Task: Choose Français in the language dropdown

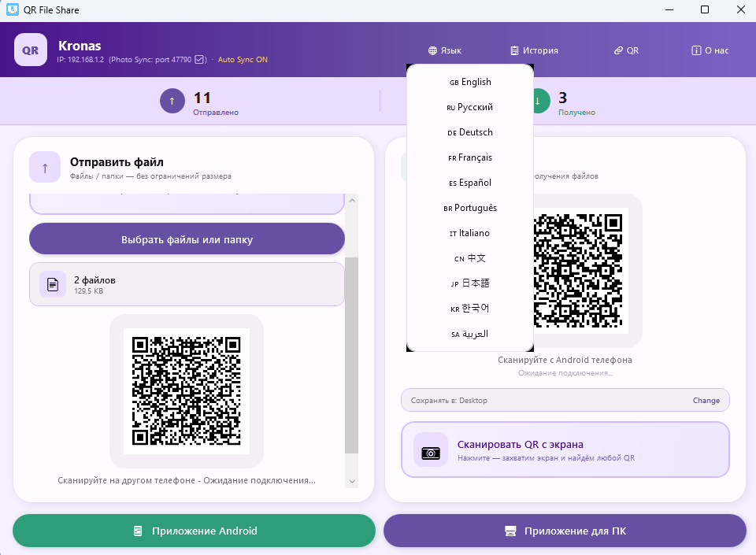Action: click(x=470, y=157)
